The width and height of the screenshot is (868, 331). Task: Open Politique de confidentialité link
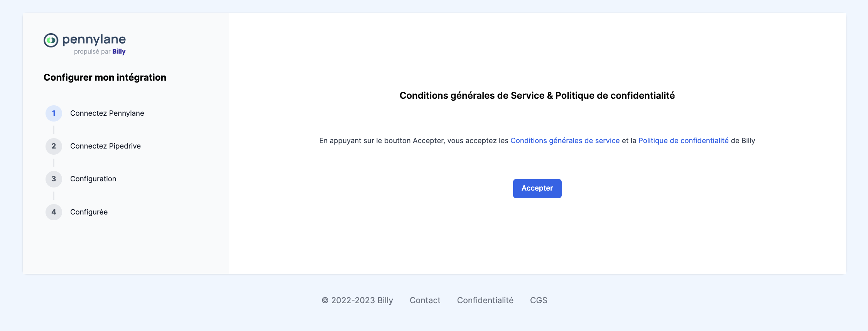click(x=683, y=141)
